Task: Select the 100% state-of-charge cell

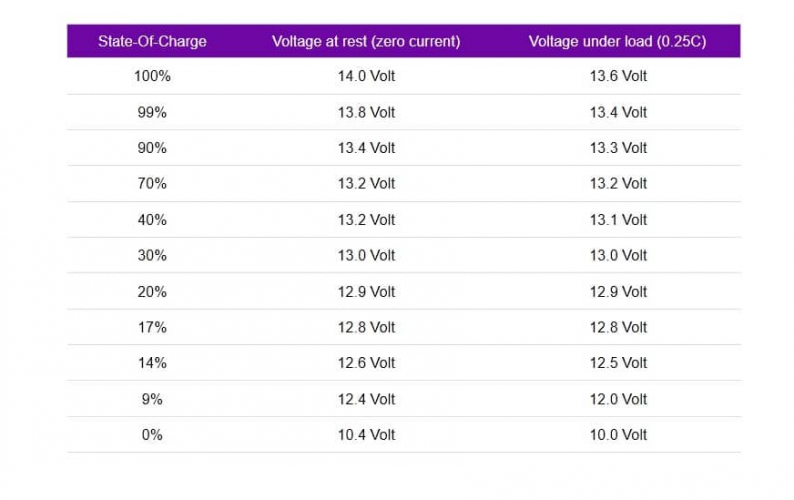Action: (x=152, y=76)
